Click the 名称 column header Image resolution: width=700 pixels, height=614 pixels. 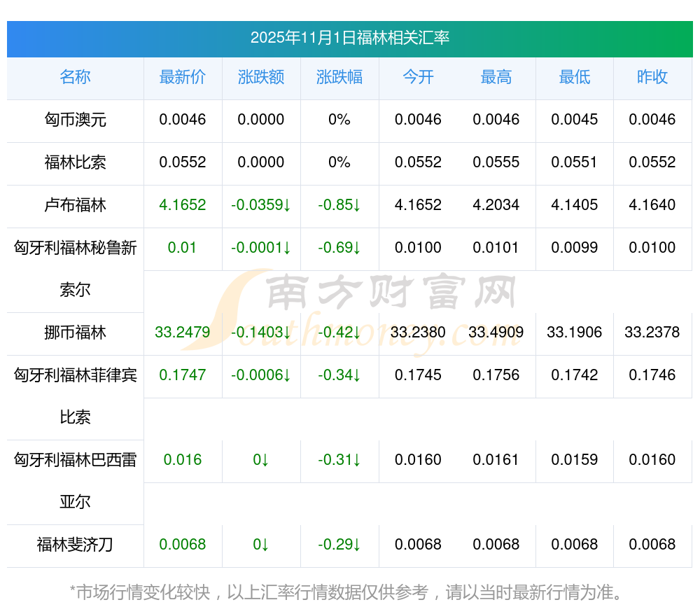(75, 78)
